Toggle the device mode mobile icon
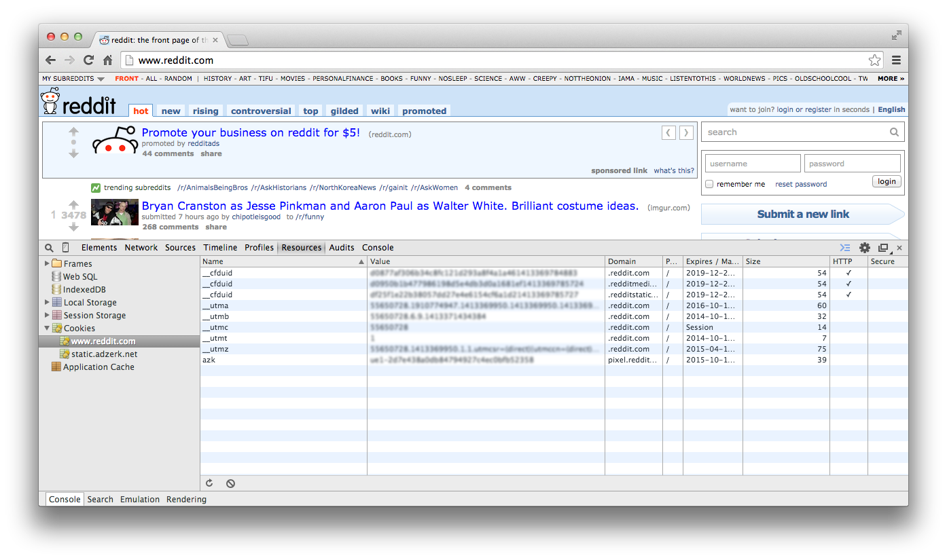Screen dimensions: 947x560 66,248
